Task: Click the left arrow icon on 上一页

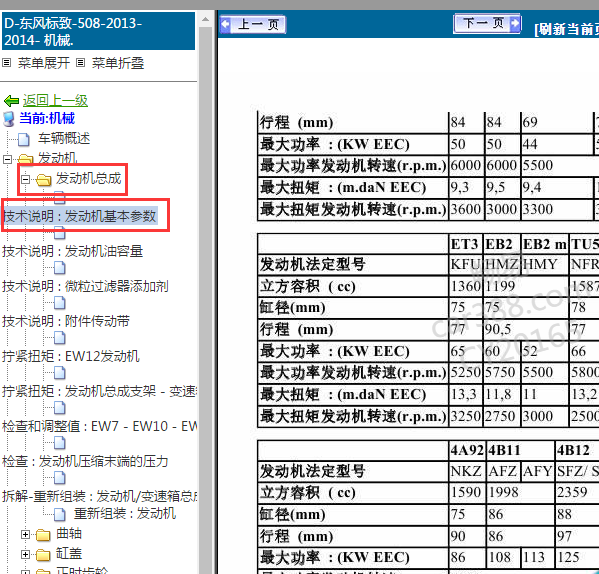Action: pos(226,24)
